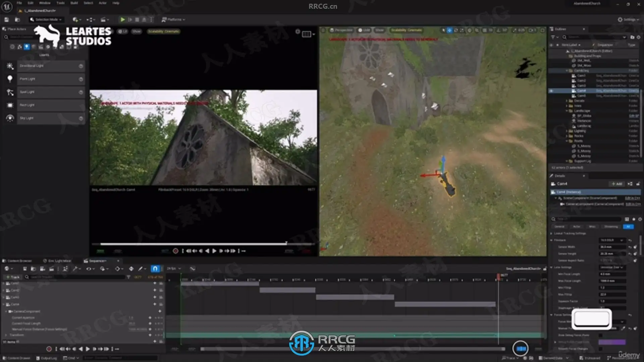Collapse the Landscape folder in Outliner
644x362 pixels.
point(567,111)
